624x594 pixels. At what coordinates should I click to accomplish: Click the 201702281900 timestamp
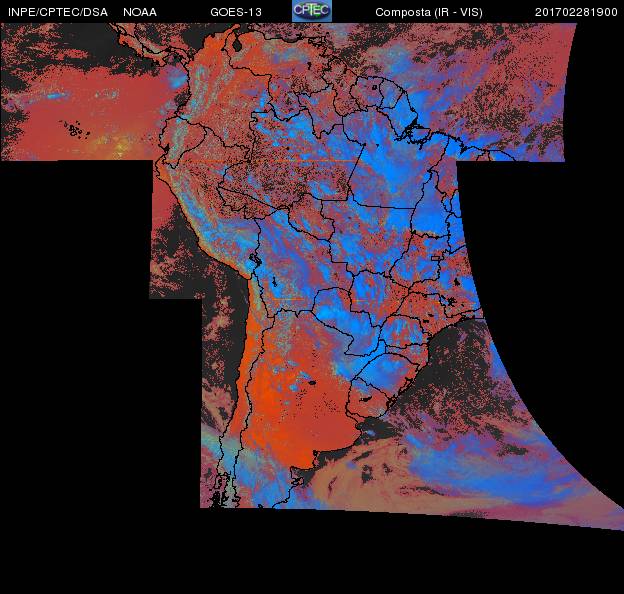576,12
